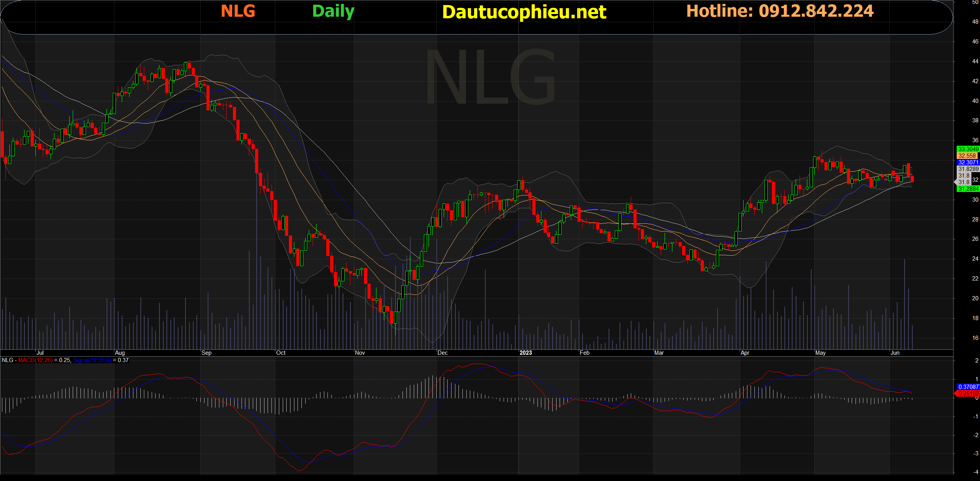This screenshot has width=980, height=481.
Task: Click the Sep month marker on time axis
Action: point(206,353)
